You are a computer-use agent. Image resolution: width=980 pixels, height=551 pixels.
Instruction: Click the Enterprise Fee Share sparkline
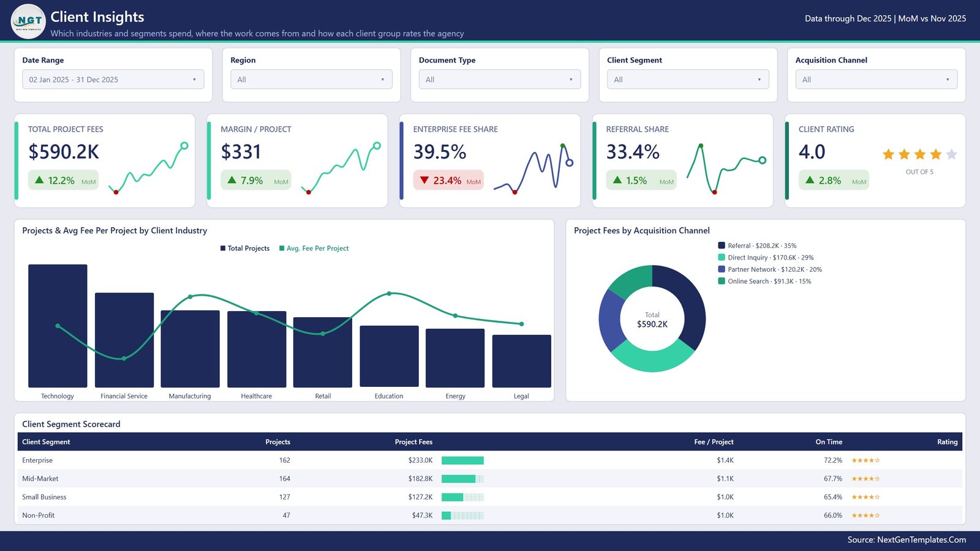click(533, 169)
